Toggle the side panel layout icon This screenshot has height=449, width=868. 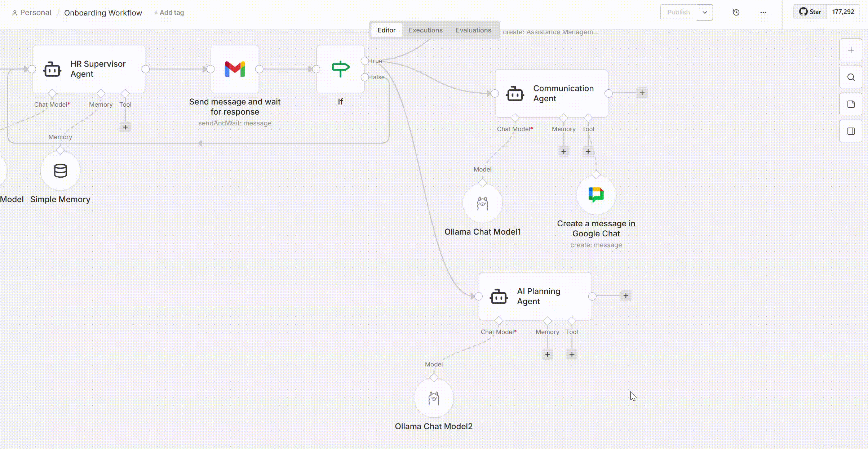851,131
